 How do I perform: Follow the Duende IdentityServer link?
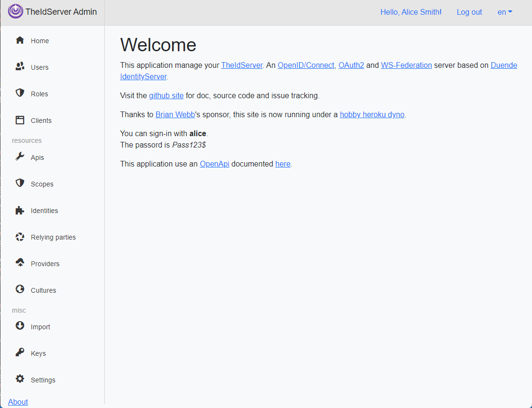pyautogui.click(x=504, y=65)
